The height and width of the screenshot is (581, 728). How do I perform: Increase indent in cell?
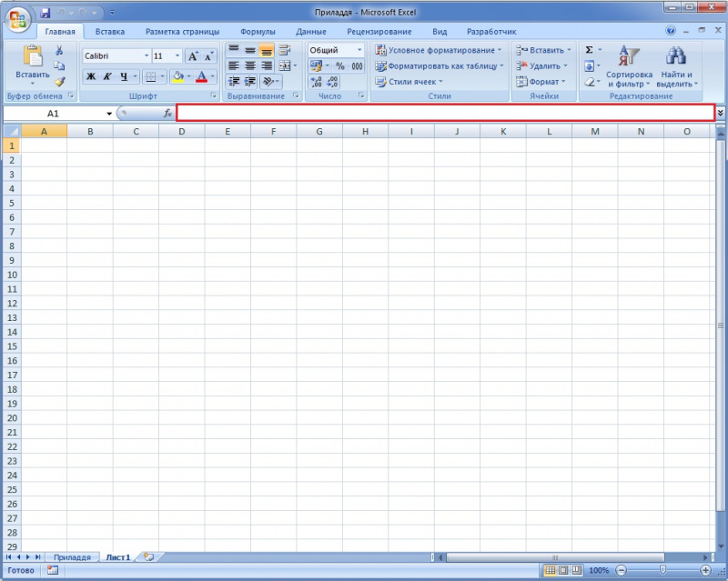click(249, 82)
